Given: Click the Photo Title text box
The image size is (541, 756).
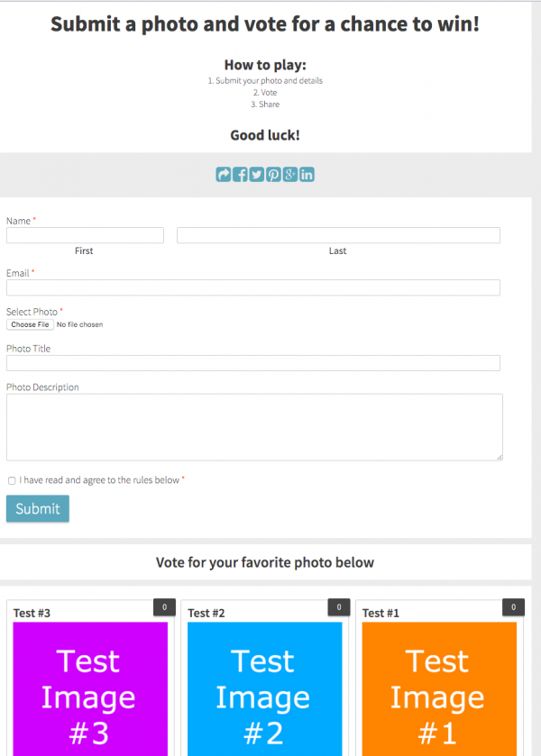Looking at the screenshot, I should pos(252,363).
